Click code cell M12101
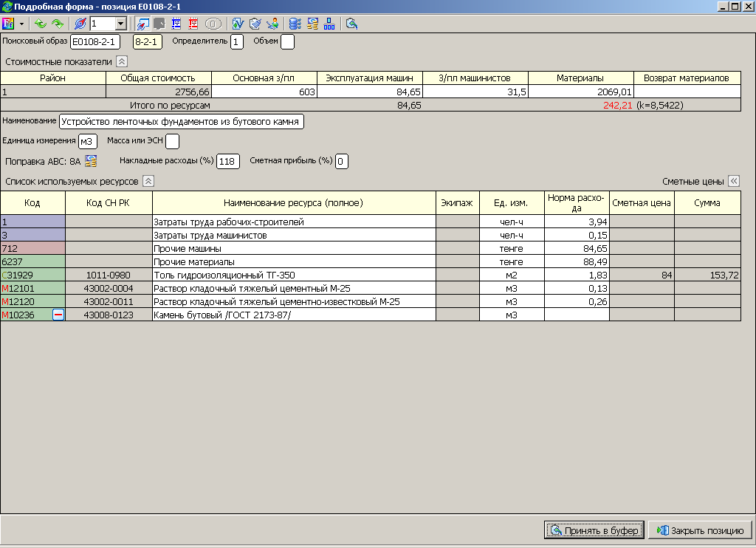This screenshot has height=548, width=756. (32, 289)
